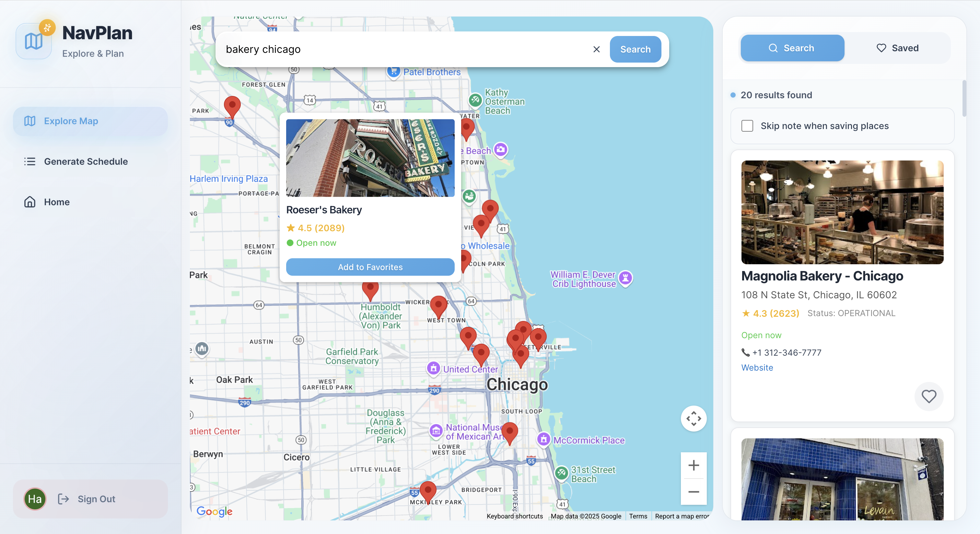Viewport: 980px width, 534px height.
Task: Click the NavPlan map logo icon
Action: 33,41
